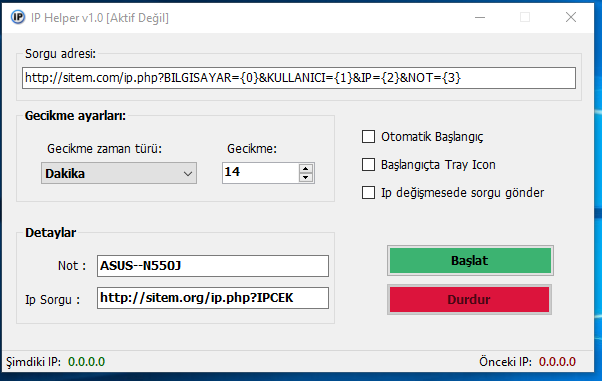Close the IP Helper window
Screen dimensions: 602x381
coord(571,17)
